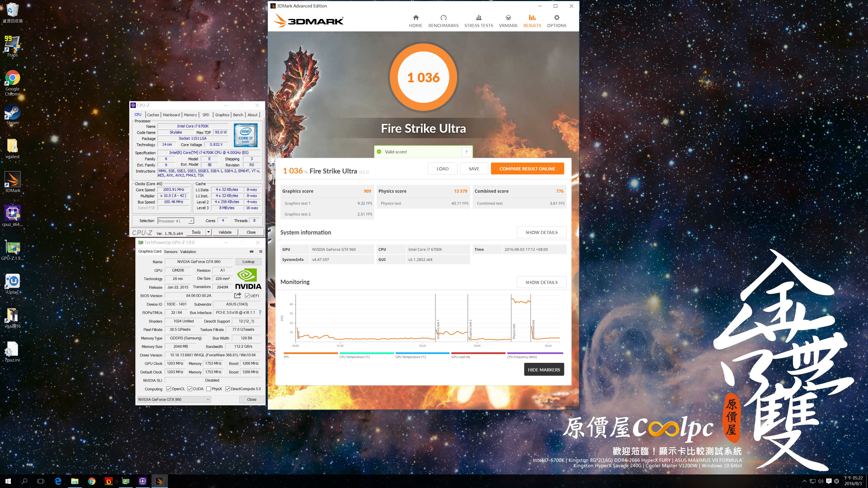Click taskbar clock showing 05:22

click(x=853, y=481)
